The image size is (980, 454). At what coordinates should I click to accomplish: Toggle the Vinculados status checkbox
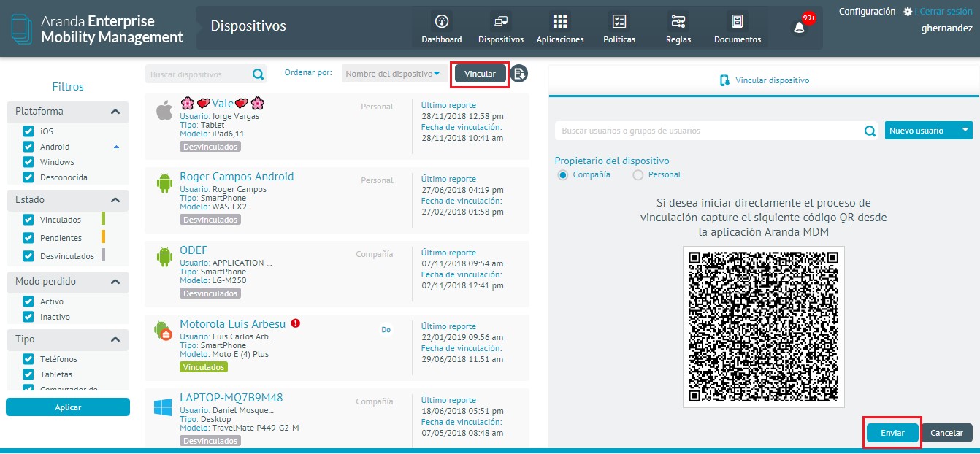[28, 219]
